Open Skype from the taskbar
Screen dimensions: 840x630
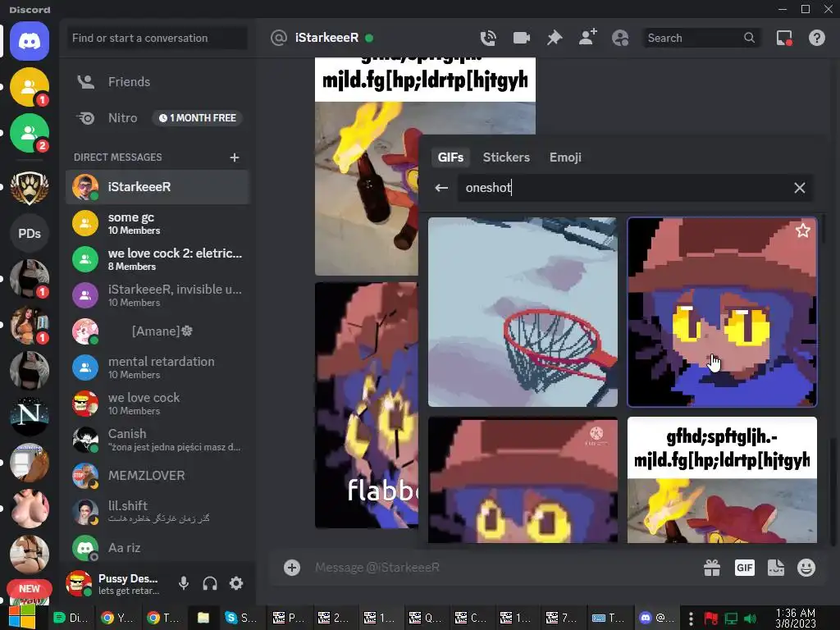click(x=240, y=618)
